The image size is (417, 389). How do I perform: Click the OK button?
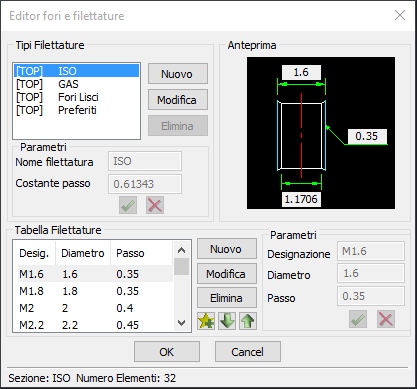[167, 352]
